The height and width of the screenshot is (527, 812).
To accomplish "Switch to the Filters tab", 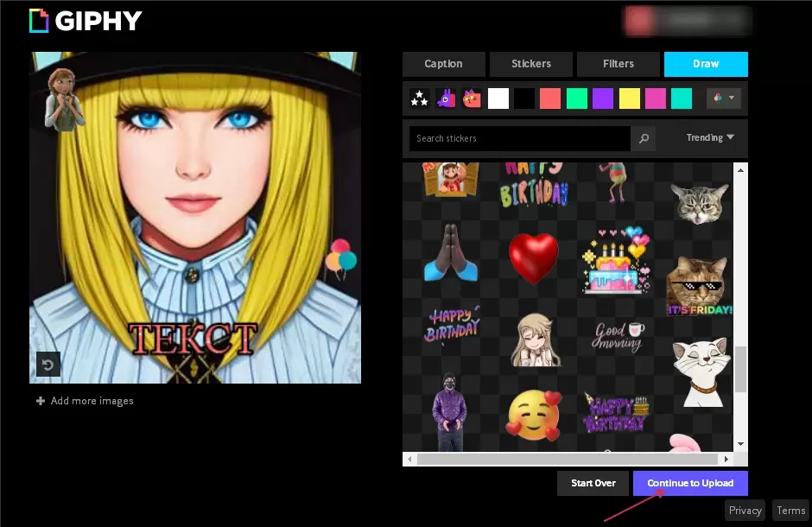I will [619, 64].
